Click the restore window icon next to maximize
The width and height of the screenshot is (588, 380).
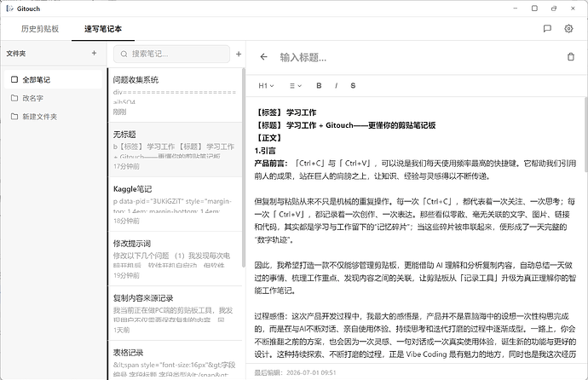554,9
